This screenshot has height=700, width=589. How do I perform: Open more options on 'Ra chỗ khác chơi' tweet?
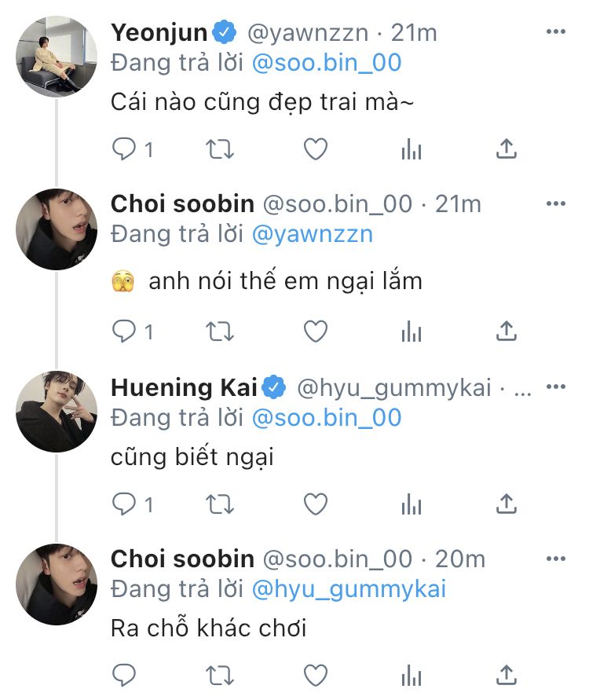tap(556, 558)
